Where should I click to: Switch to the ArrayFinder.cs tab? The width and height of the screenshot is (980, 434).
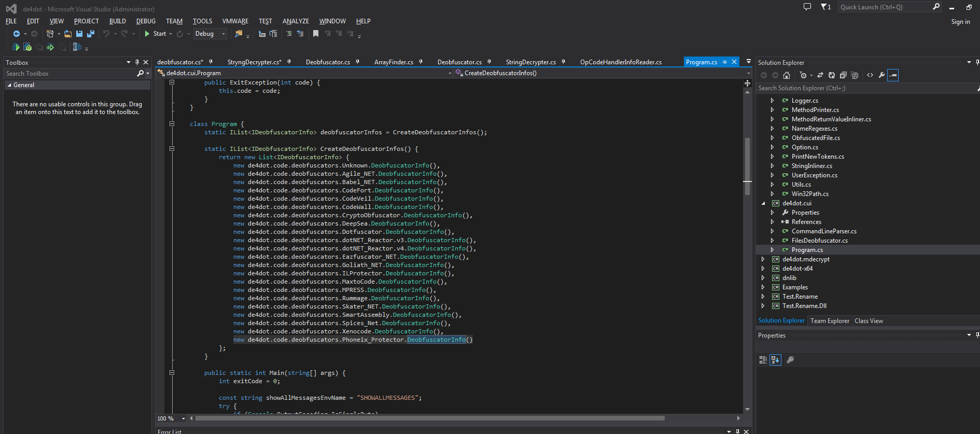[x=394, y=62]
